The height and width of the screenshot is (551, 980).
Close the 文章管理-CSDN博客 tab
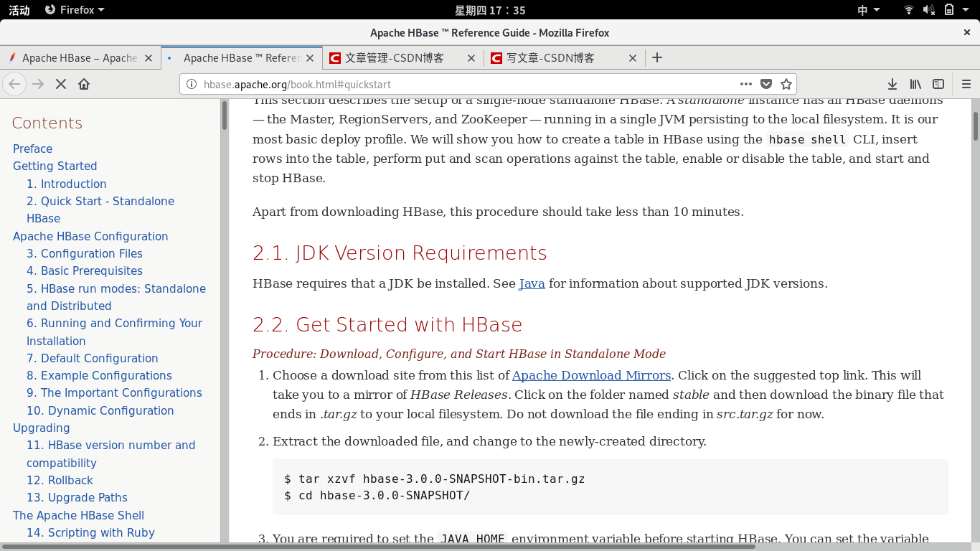(x=471, y=58)
